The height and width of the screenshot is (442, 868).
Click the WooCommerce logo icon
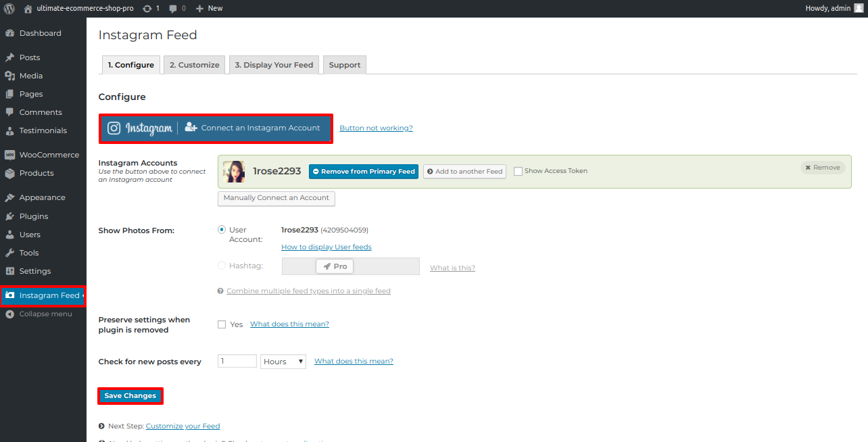(x=9, y=155)
